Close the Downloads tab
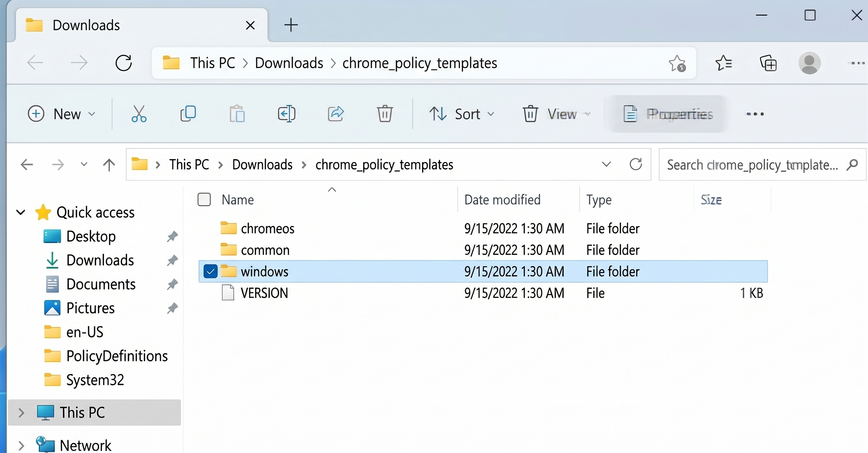868x453 pixels. (250, 25)
